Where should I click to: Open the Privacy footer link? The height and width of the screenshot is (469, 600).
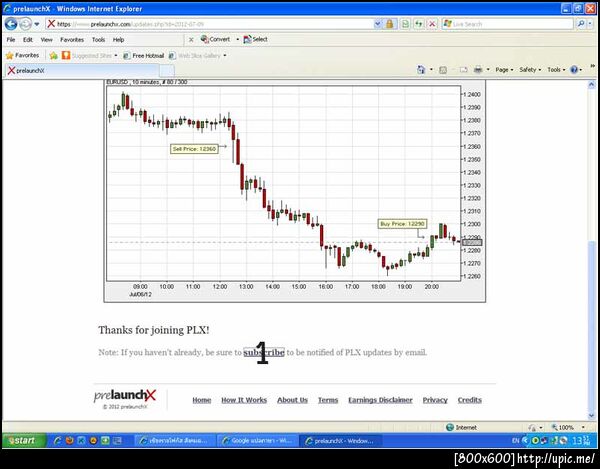click(435, 400)
